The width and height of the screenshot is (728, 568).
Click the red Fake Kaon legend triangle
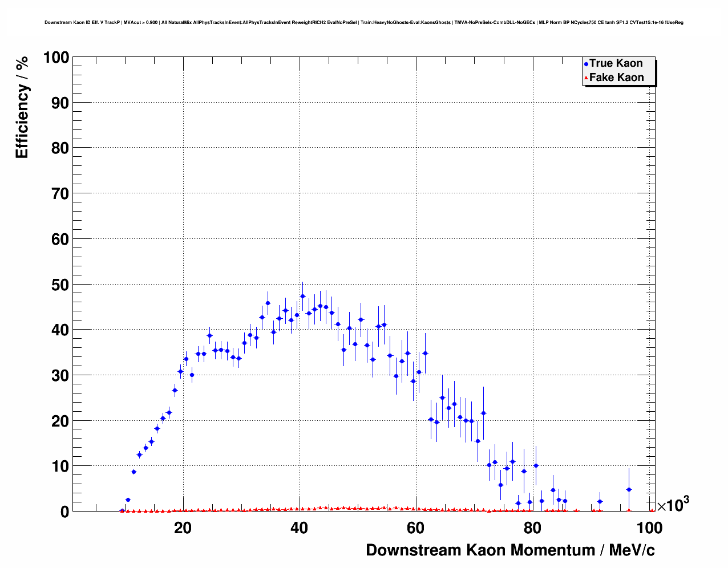pyautogui.click(x=586, y=78)
